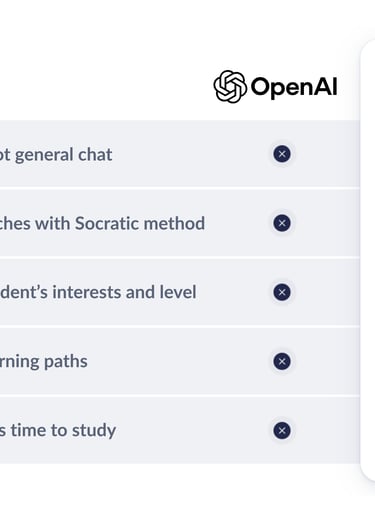Click the white card edge at right
Image resolution: width=375 pixels, height=522 pixels.
tap(368, 260)
